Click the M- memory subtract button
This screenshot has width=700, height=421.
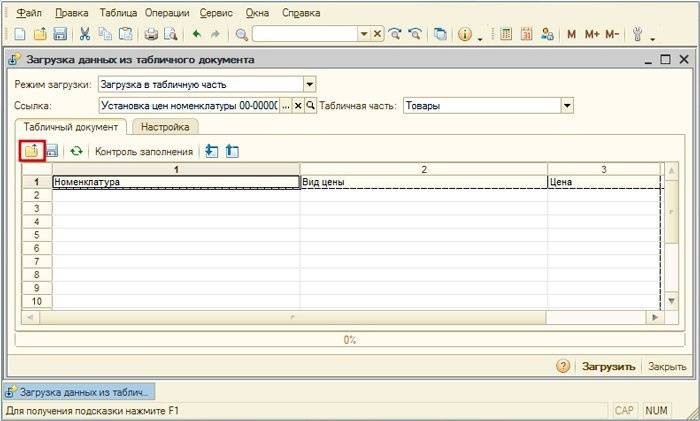click(x=612, y=34)
